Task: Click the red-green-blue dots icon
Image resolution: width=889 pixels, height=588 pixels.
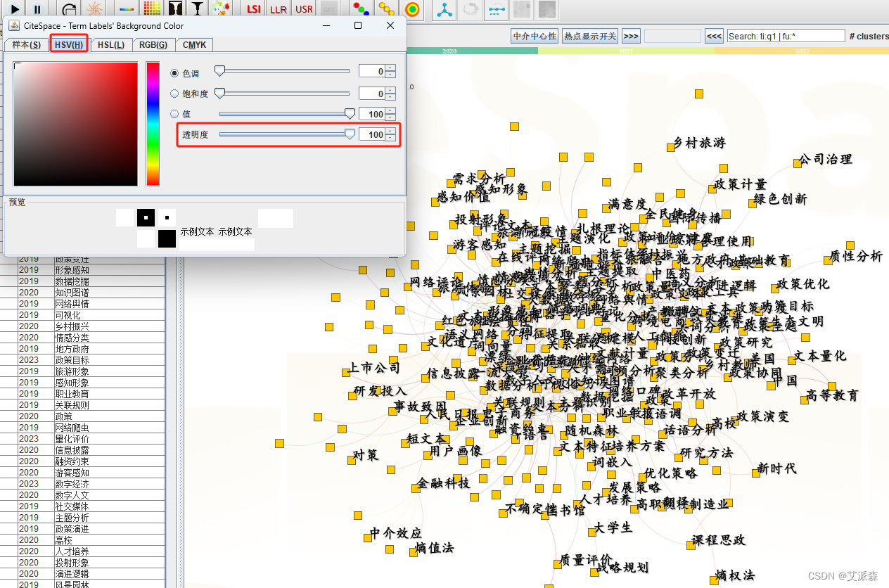Action: (x=361, y=9)
